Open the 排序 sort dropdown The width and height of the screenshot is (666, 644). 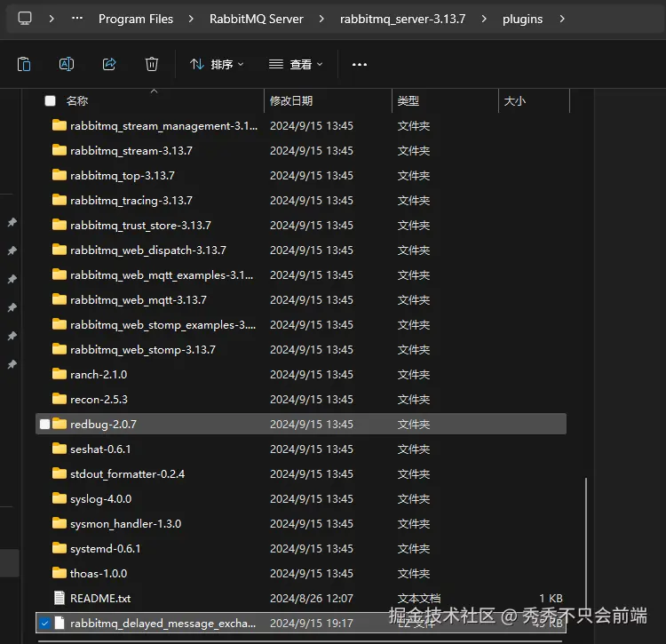click(x=217, y=65)
